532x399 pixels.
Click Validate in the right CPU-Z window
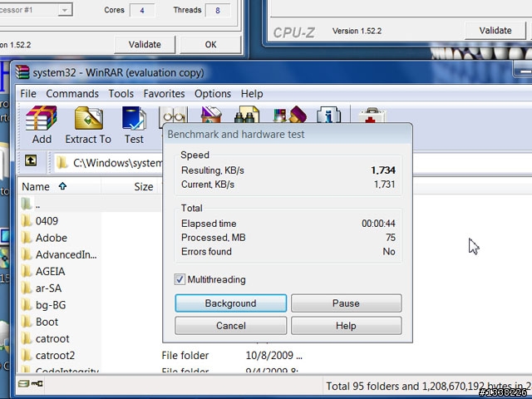click(495, 31)
